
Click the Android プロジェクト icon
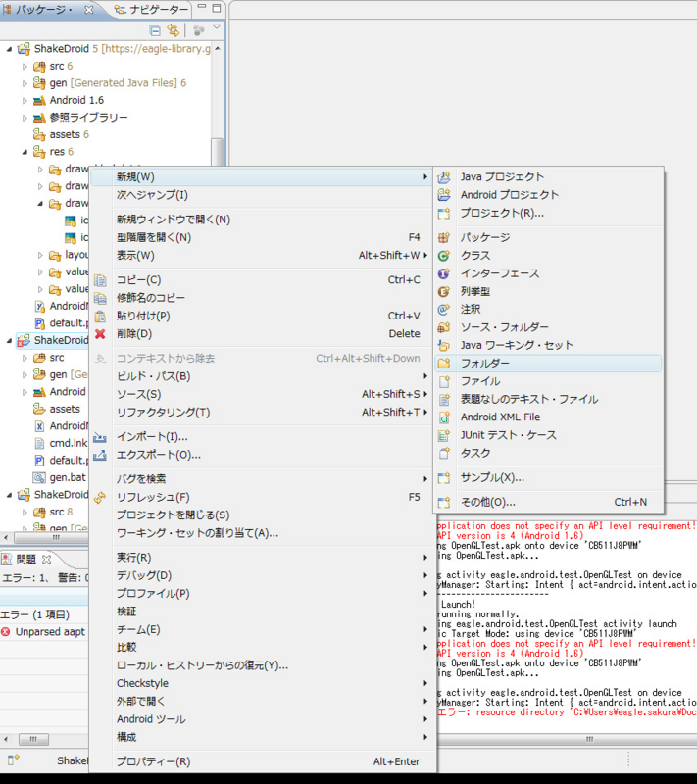coord(443,195)
